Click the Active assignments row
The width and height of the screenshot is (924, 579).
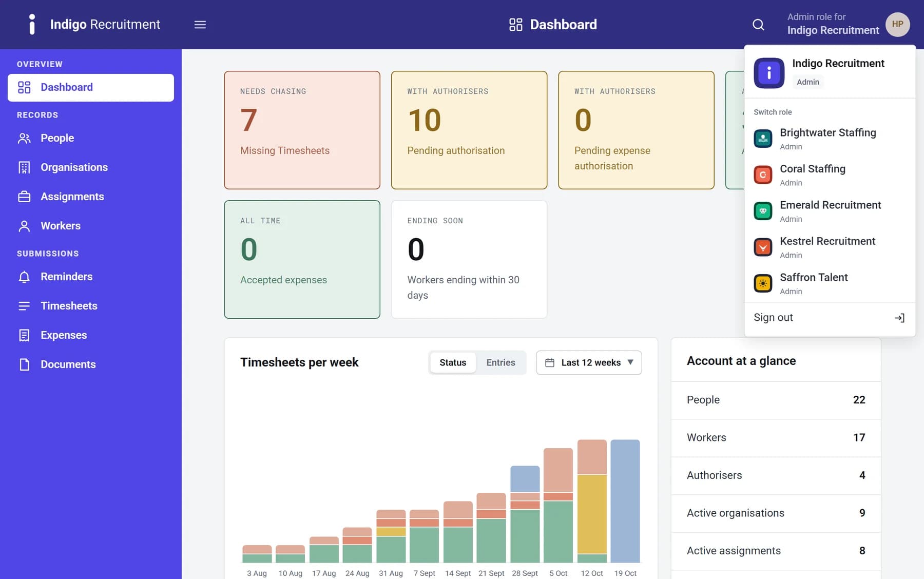click(776, 551)
